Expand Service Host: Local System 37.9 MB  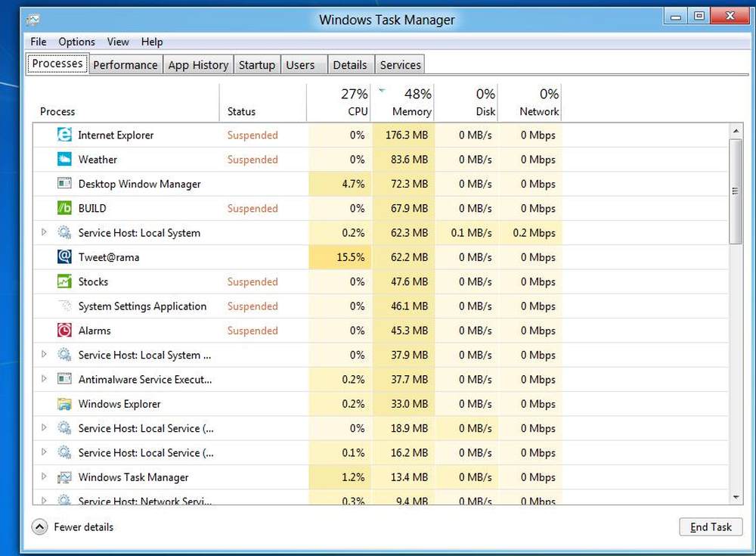point(44,354)
